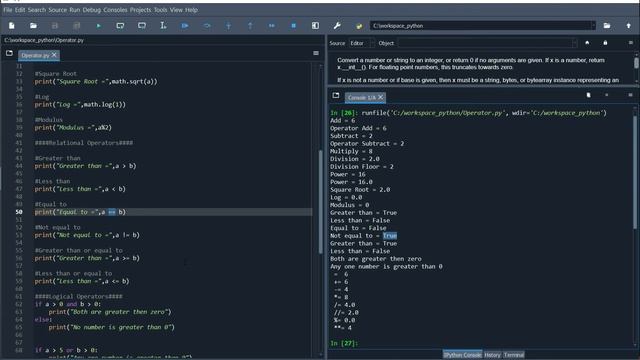Screen dimensions: 640x360
Task: Click the open file folder icon
Action: 33,26
